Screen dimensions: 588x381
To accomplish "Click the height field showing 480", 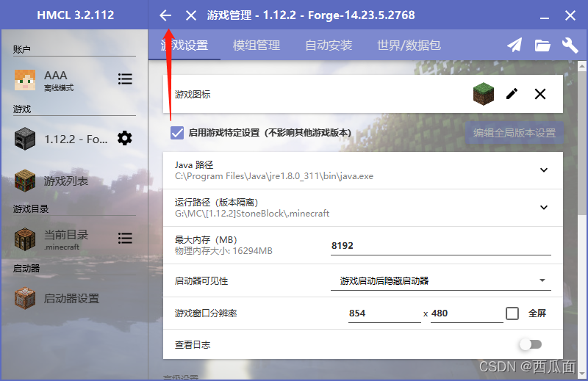I will pyautogui.click(x=467, y=313).
